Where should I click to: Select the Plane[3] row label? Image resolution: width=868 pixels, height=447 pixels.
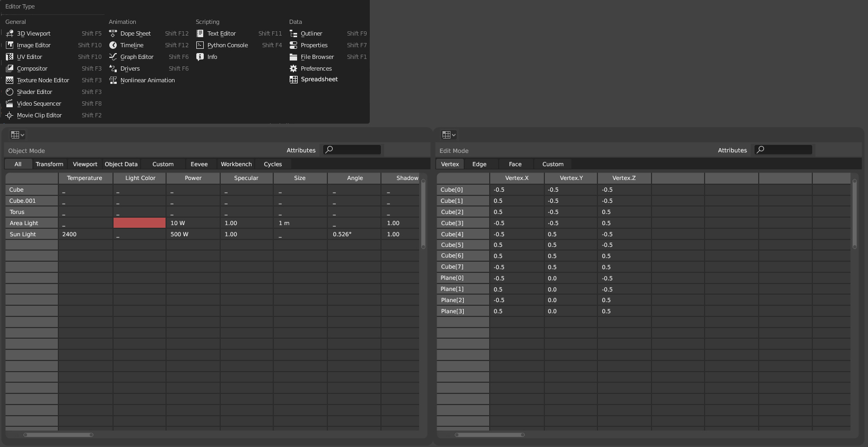[x=463, y=311]
